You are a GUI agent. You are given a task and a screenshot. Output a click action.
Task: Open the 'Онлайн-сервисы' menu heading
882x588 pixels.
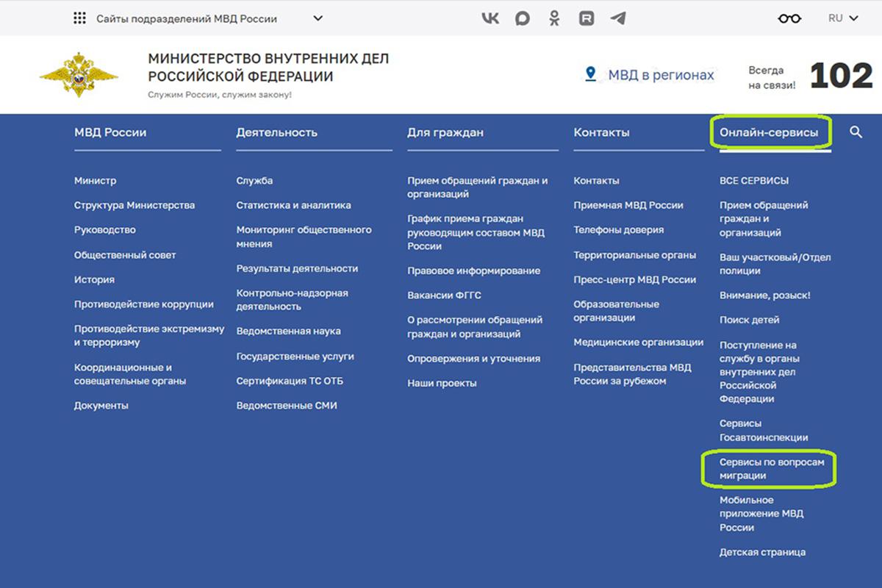pos(769,133)
